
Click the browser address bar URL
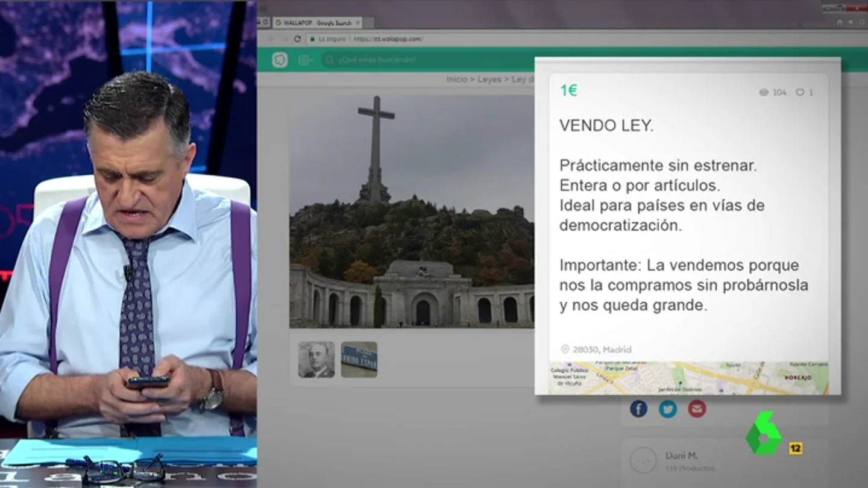point(388,39)
